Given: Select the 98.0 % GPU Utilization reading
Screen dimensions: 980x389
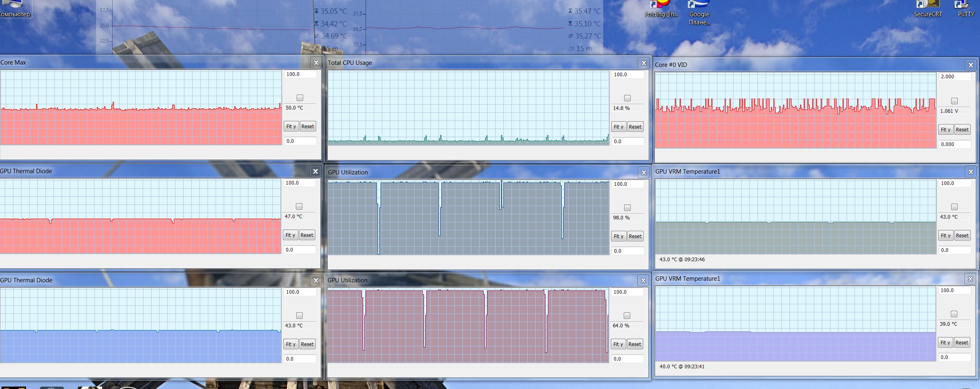Looking at the screenshot, I should pyautogui.click(x=627, y=218).
